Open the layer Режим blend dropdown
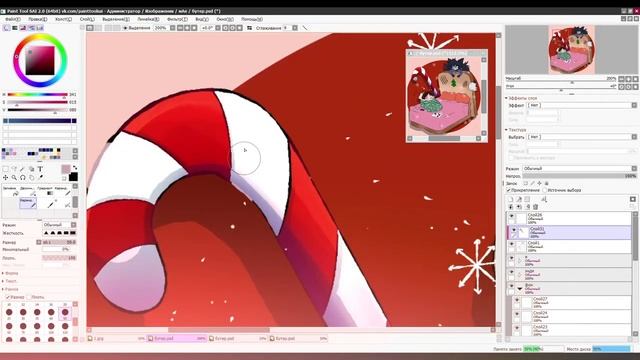The width and height of the screenshot is (640, 360). pyautogui.click(x=579, y=169)
